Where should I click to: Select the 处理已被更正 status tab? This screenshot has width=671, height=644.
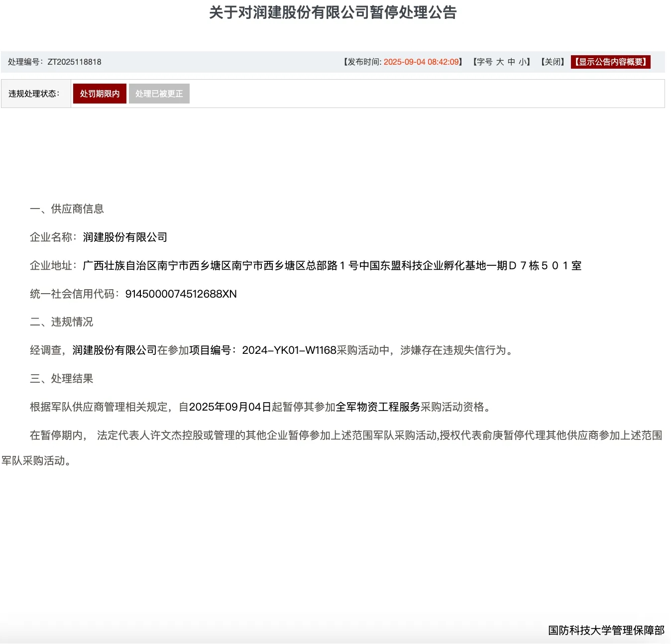[x=159, y=94]
